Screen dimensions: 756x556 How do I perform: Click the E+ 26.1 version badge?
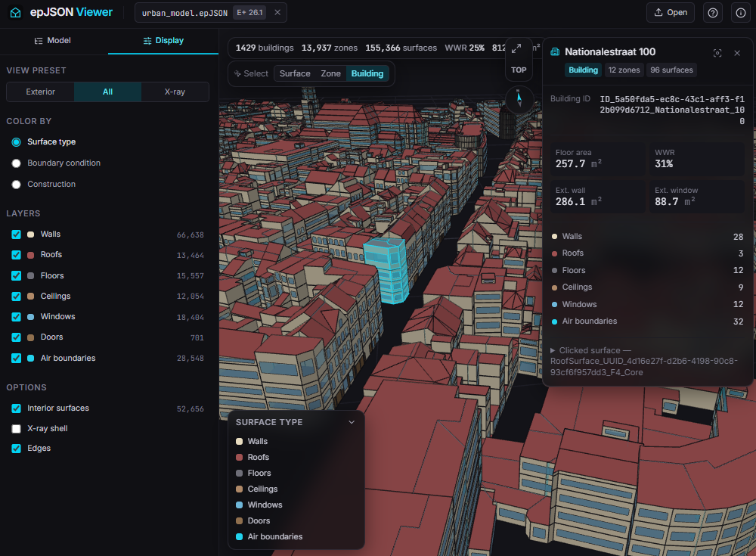[249, 13]
